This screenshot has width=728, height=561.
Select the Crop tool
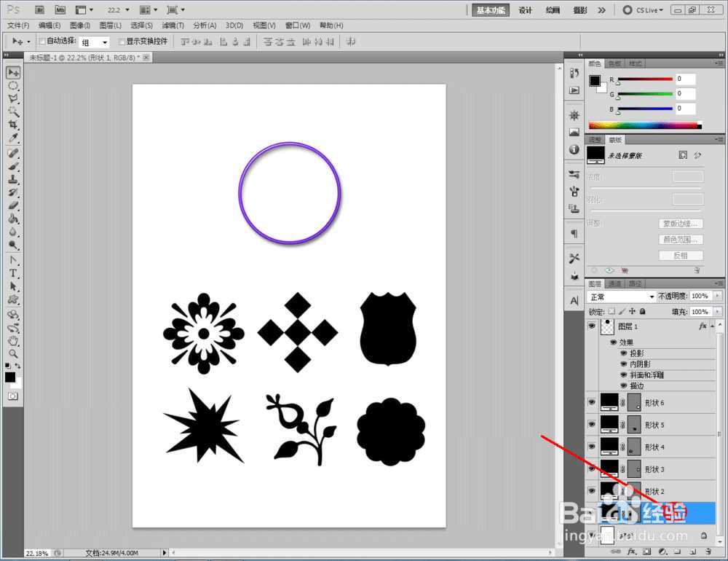click(x=13, y=125)
